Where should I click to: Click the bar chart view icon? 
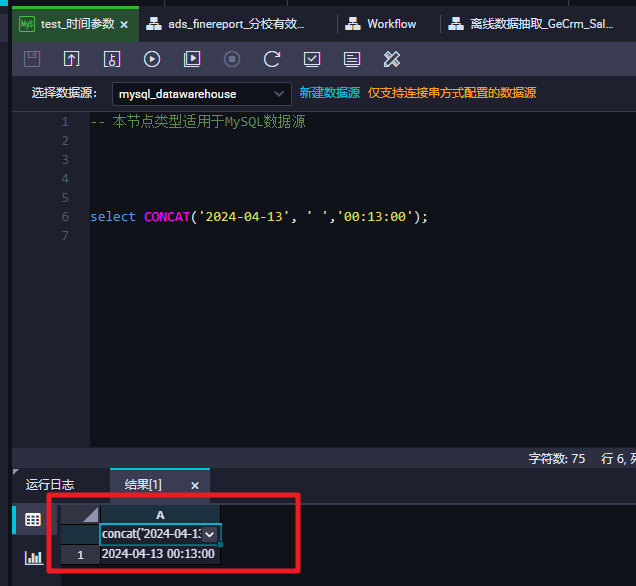[34, 558]
